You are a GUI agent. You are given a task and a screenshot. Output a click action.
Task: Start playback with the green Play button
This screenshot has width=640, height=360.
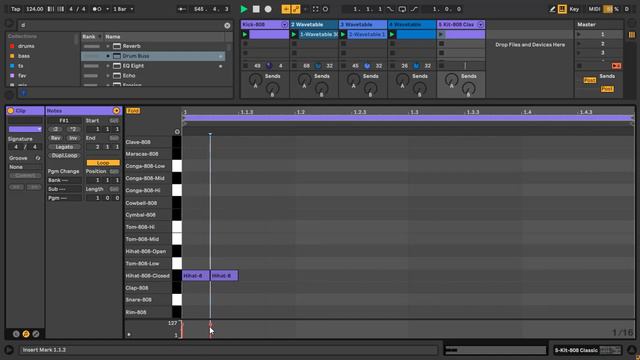[244, 9]
